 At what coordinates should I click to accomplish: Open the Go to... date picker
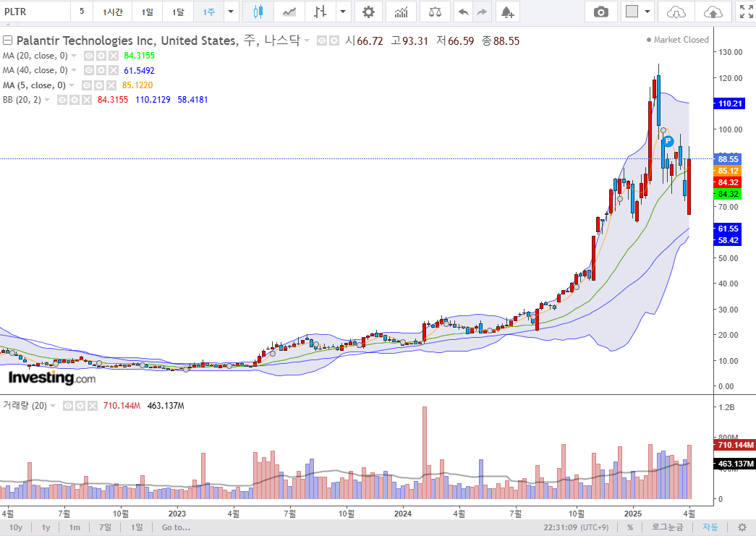pos(176,527)
